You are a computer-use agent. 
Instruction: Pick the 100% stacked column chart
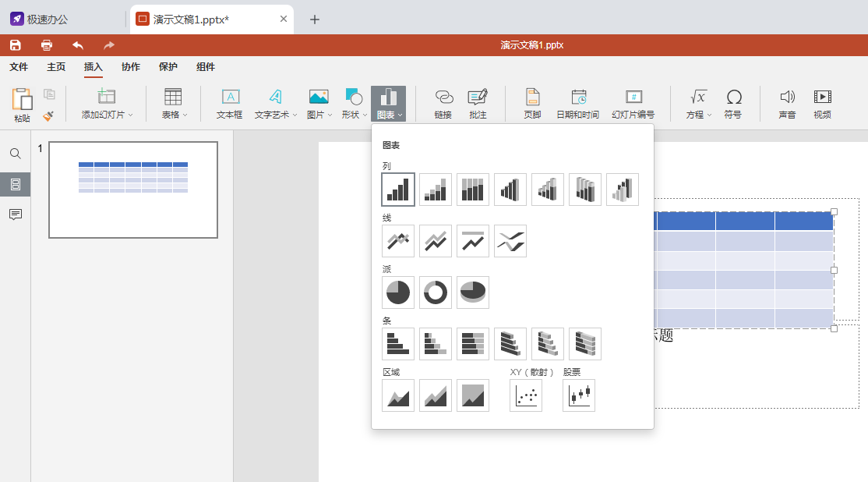pos(473,190)
